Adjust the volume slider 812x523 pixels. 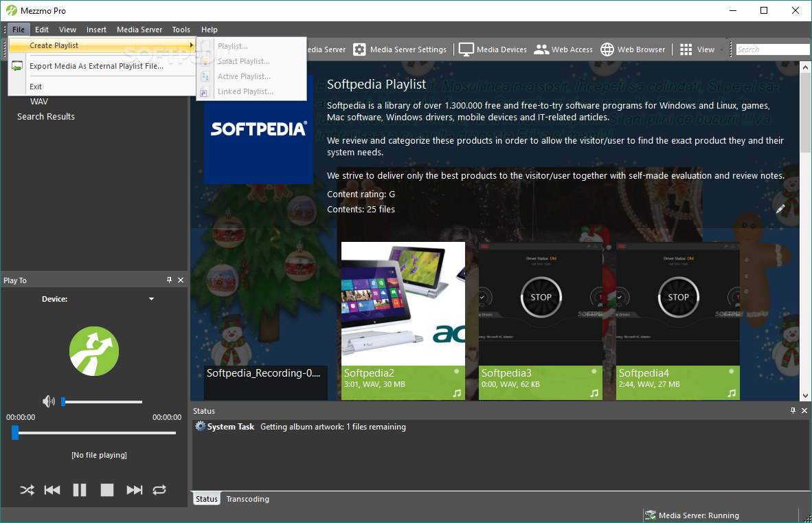pos(102,401)
